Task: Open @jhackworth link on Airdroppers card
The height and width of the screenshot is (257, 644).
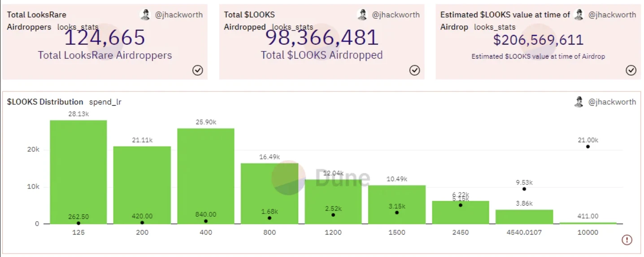Action: coord(179,15)
